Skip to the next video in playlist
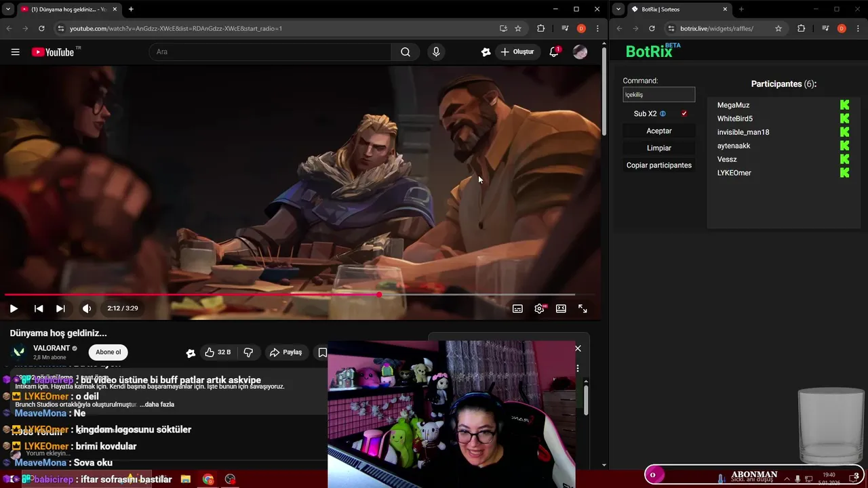868x488 pixels. point(60,308)
